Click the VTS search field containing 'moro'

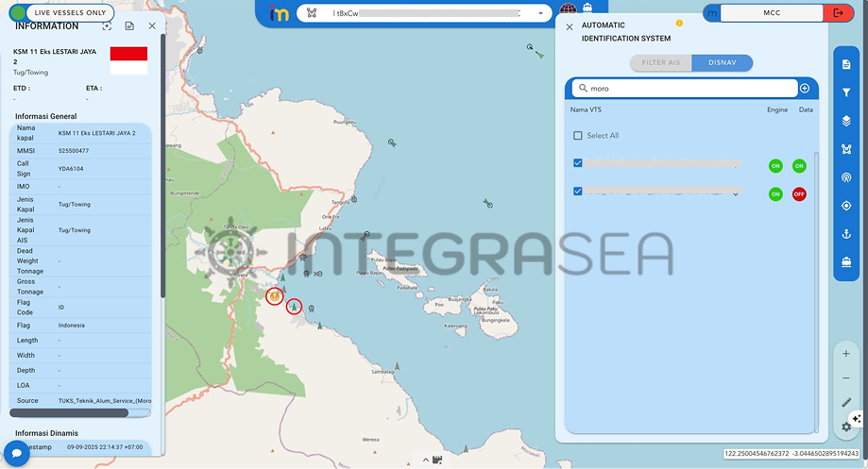[x=685, y=89]
